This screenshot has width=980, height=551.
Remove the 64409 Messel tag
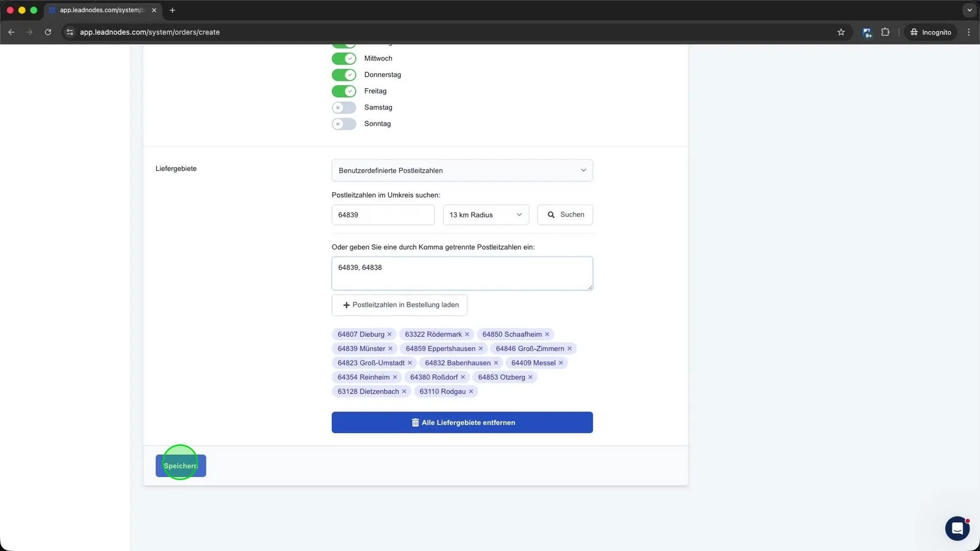pos(560,363)
